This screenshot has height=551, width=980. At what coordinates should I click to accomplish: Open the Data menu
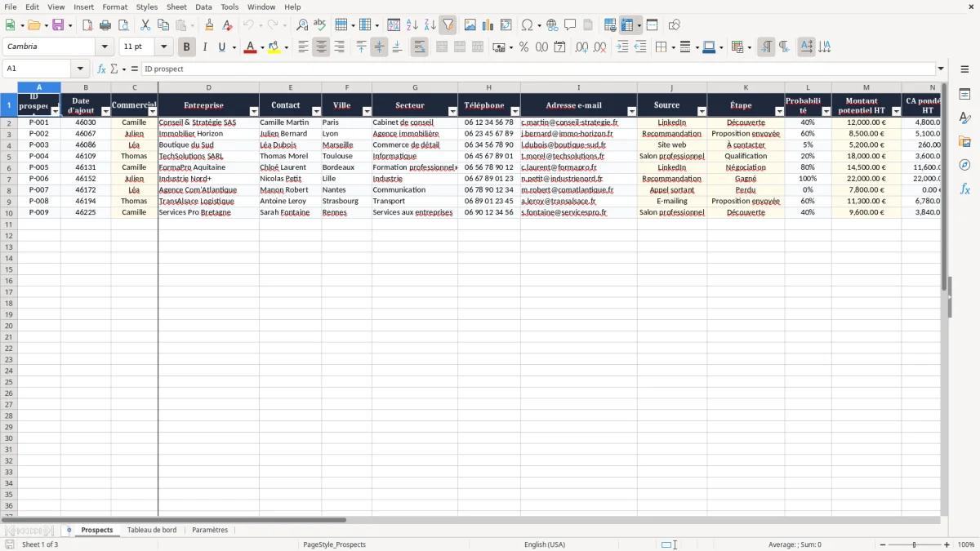(x=203, y=7)
